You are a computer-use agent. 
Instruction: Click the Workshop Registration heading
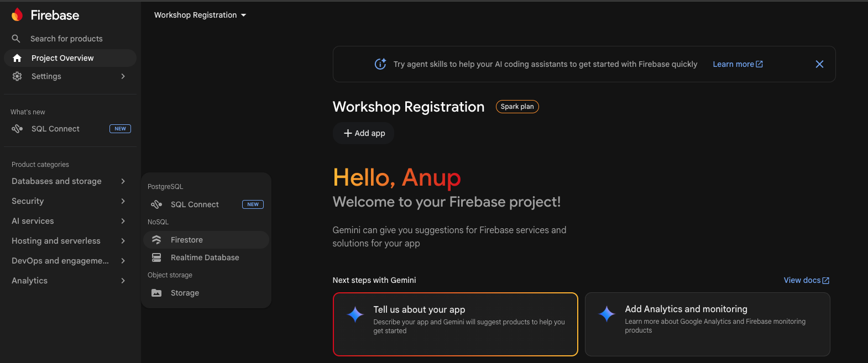(409, 107)
